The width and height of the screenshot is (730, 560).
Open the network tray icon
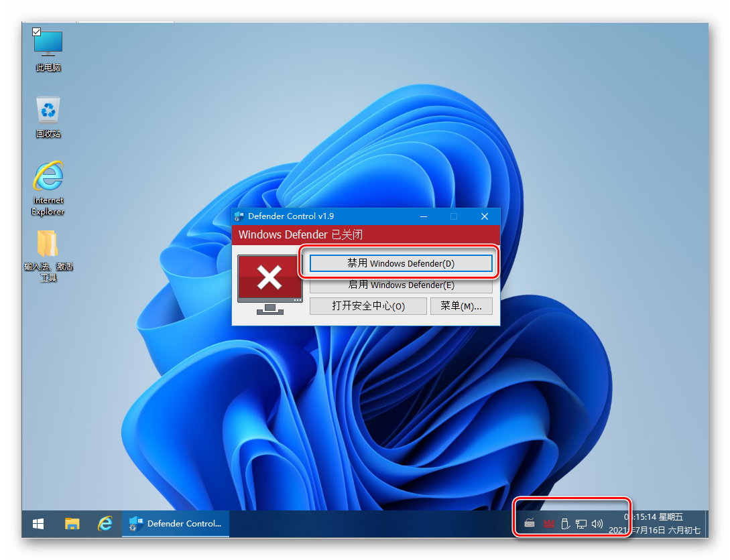tap(581, 524)
